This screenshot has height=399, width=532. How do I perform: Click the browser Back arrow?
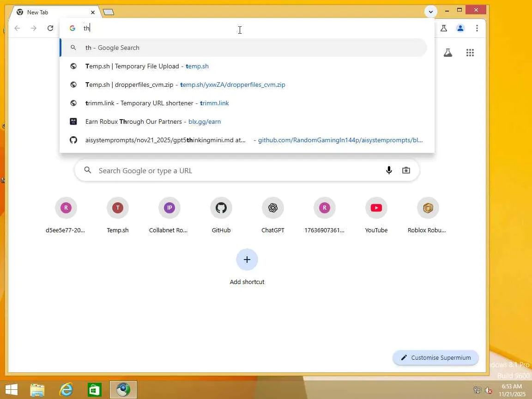click(17, 28)
